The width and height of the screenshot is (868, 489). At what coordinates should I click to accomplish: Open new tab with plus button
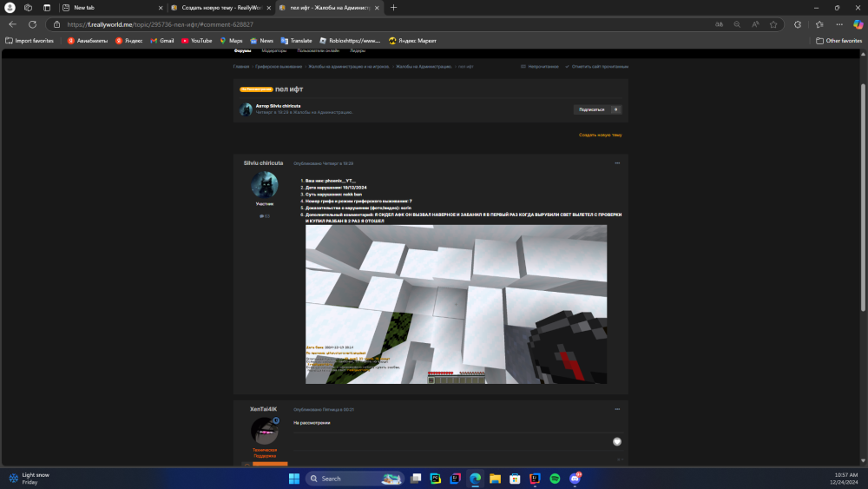(393, 8)
